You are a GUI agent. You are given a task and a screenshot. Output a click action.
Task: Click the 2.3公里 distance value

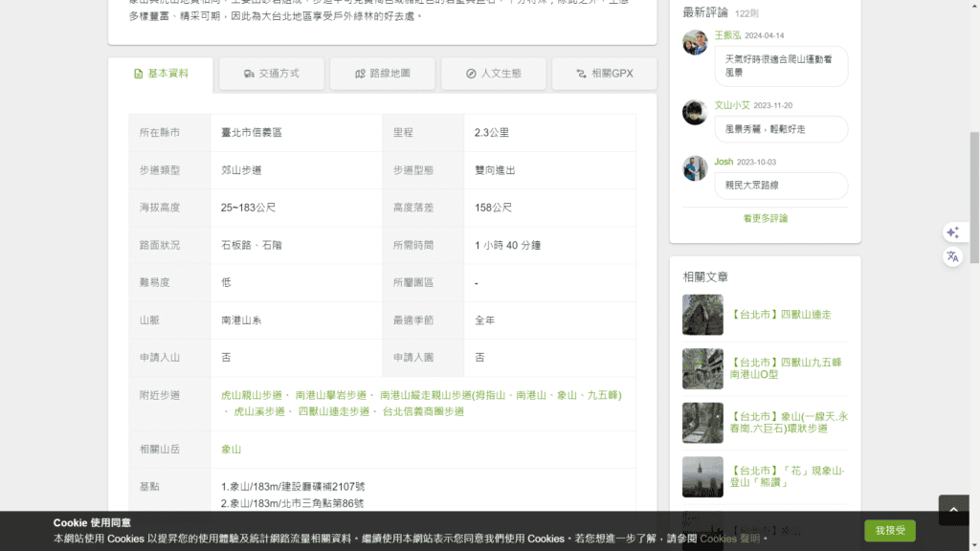492,132
